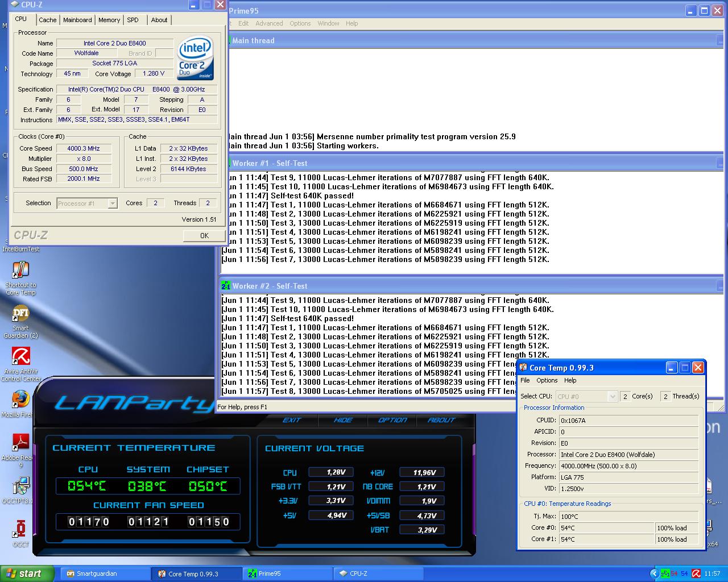The width and height of the screenshot is (728, 582).
Task: Click the Core #0 temperature reading in Core Temp
Action: pyautogui.click(x=606, y=528)
